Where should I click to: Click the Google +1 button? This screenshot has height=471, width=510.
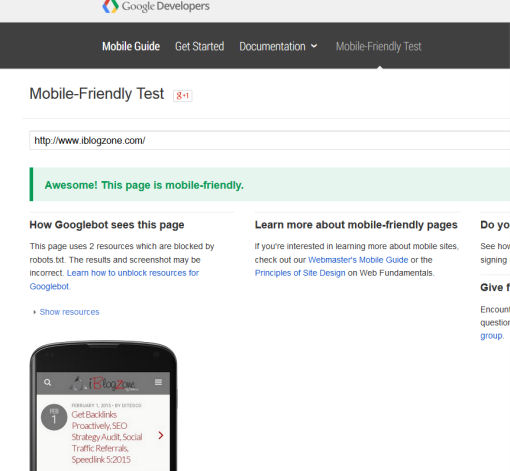[183, 96]
